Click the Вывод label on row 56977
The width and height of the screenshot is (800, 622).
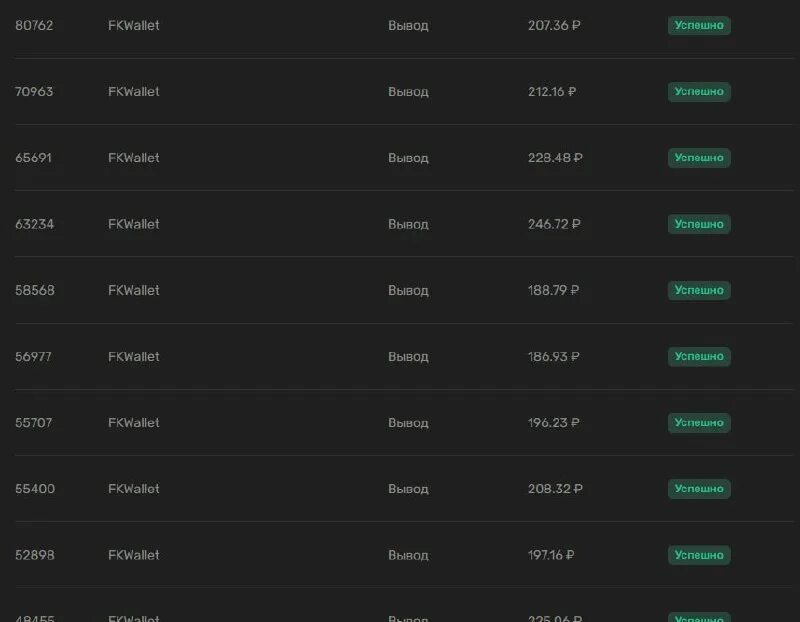(x=408, y=357)
